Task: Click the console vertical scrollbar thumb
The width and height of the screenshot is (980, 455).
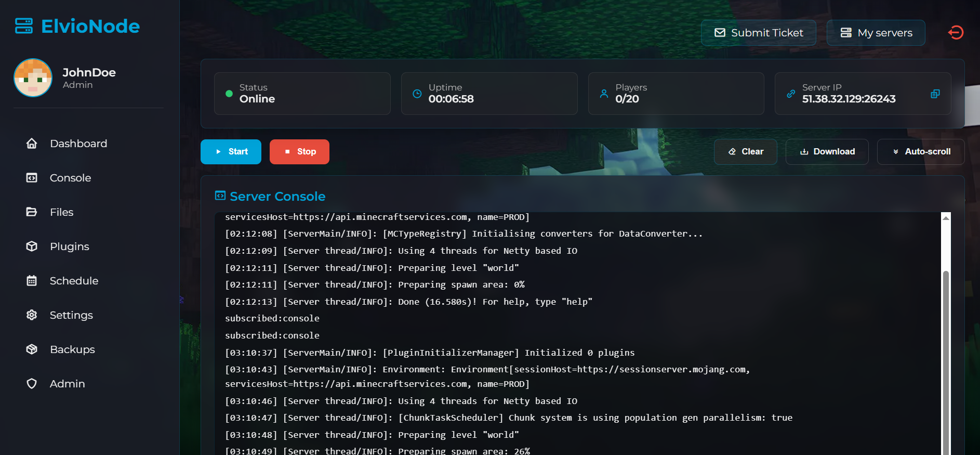Action: click(946, 362)
